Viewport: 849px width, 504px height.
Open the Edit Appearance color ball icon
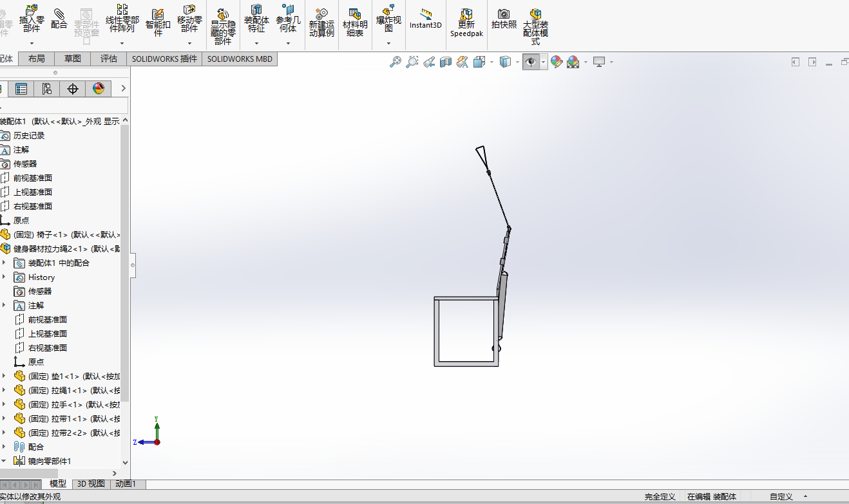click(x=556, y=62)
